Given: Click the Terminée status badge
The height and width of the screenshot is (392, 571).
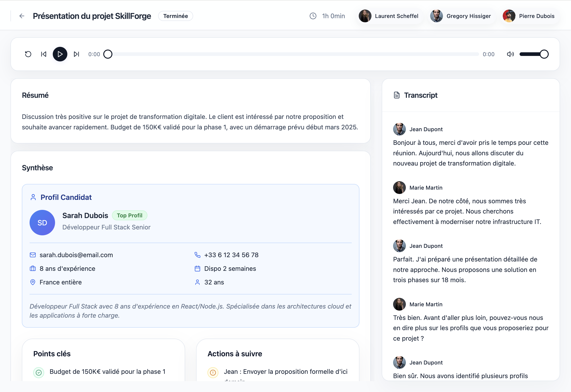Looking at the screenshot, I should pos(175,16).
